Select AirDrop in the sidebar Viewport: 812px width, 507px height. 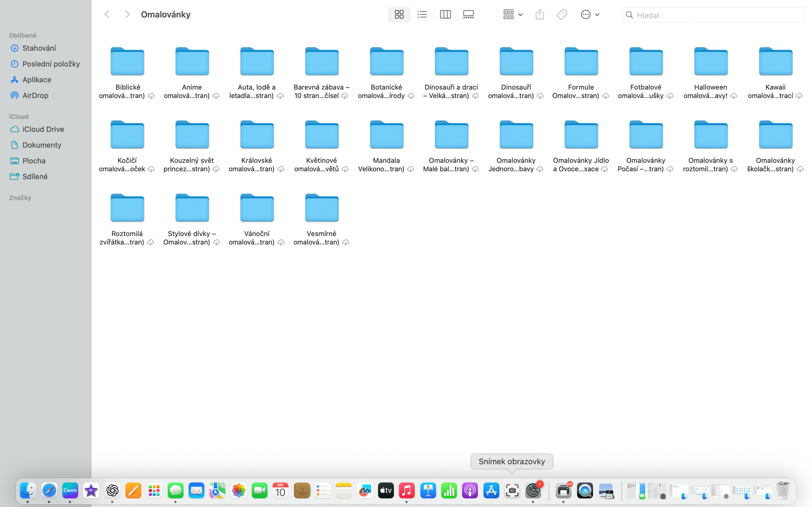pos(35,95)
